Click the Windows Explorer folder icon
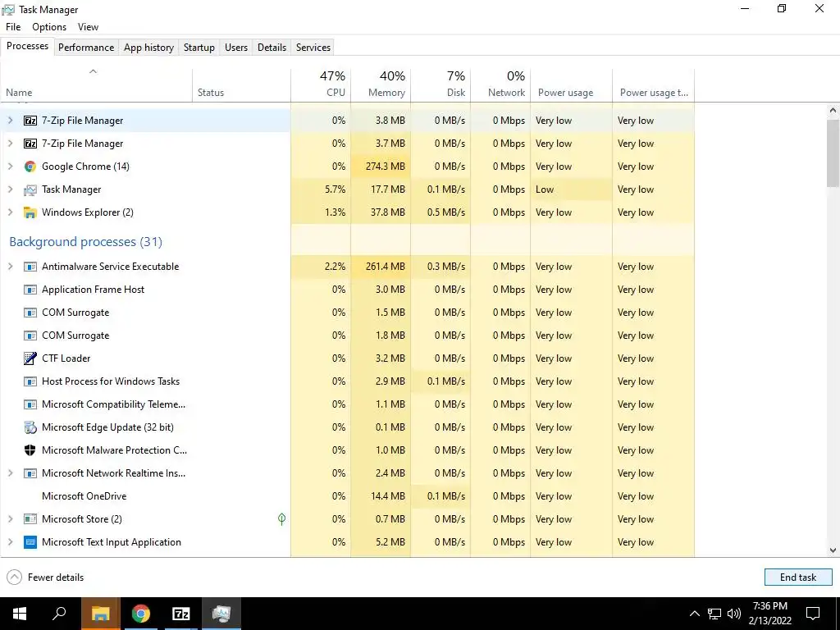Screen dimensions: 840x630 pyautogui.click(x=30, y=212)
